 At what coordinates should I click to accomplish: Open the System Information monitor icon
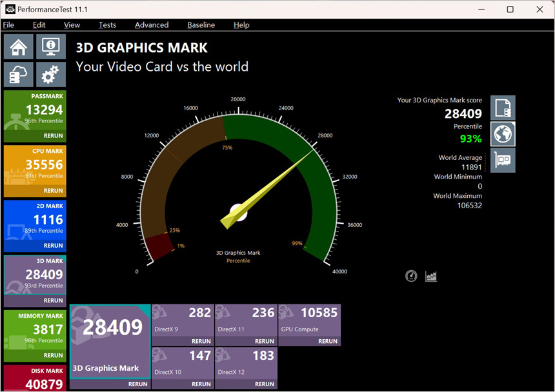(x=51, y=46)
